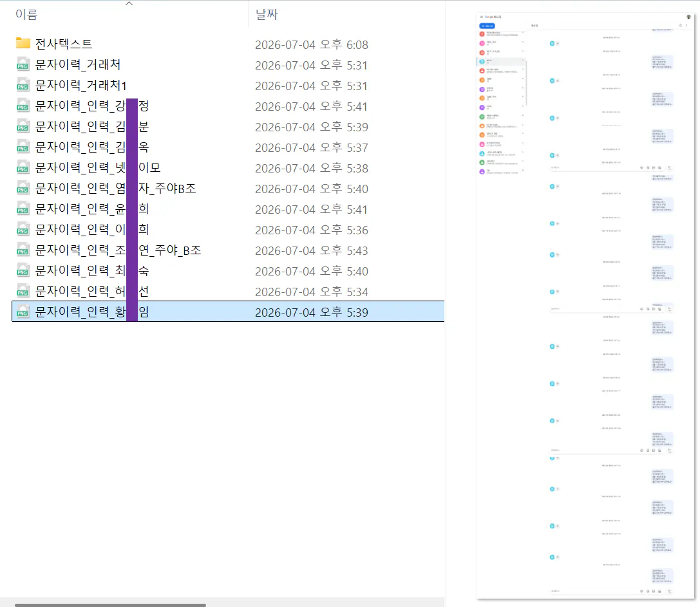Screen dimensions: 700x607
Task: Click PNG icon of file dated 5:36
Action: (23, 229)
